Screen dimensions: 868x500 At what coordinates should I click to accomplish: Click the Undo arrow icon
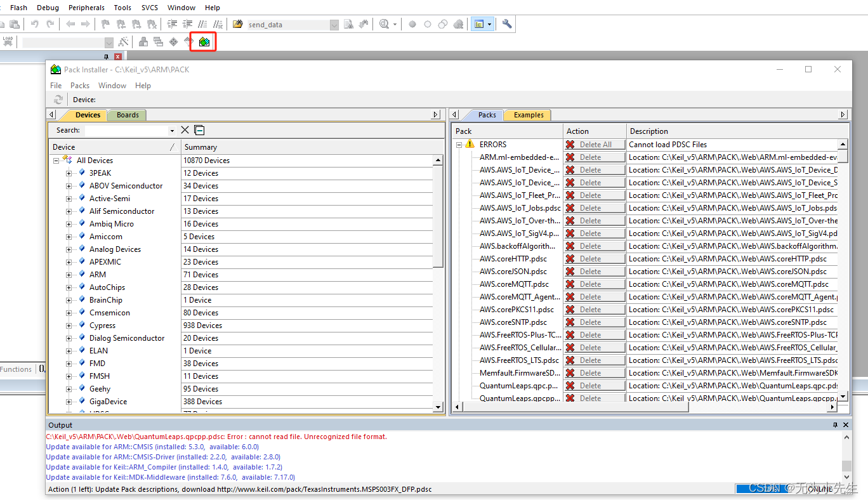[35, 24]
